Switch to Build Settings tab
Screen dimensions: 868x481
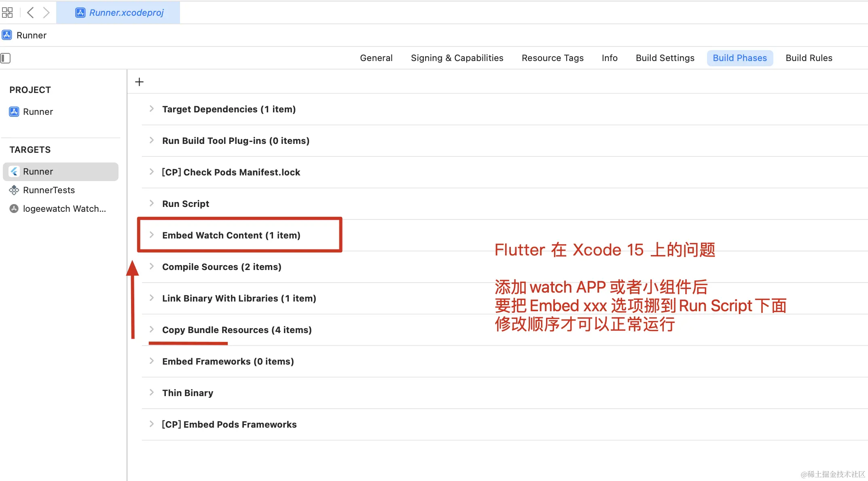(665, 58)
